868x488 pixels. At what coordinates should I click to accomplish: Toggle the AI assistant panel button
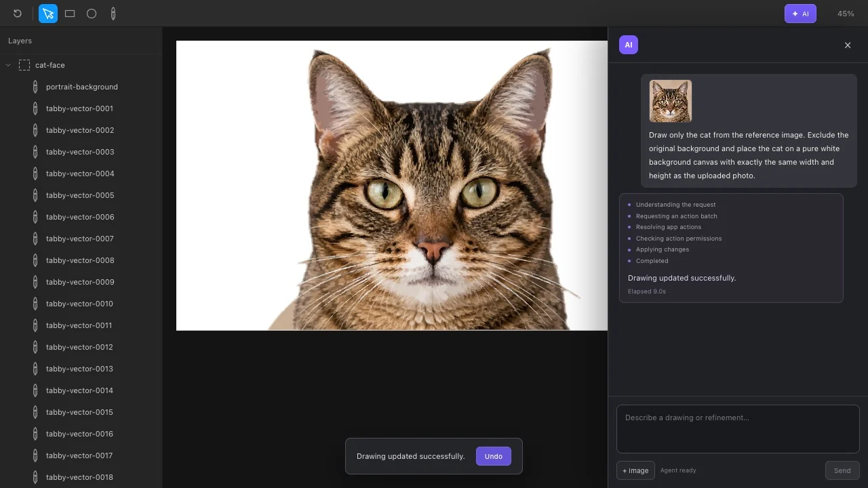(800, 14)
